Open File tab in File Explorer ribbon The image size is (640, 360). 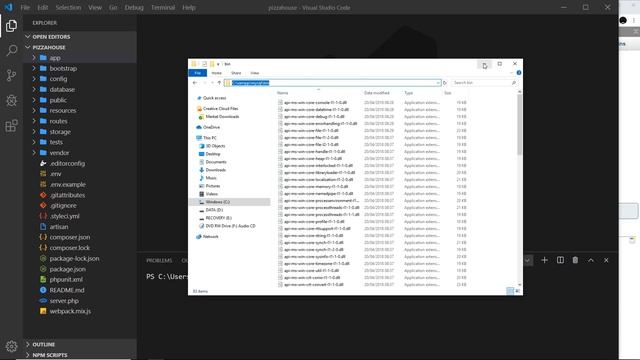point(198,73)
